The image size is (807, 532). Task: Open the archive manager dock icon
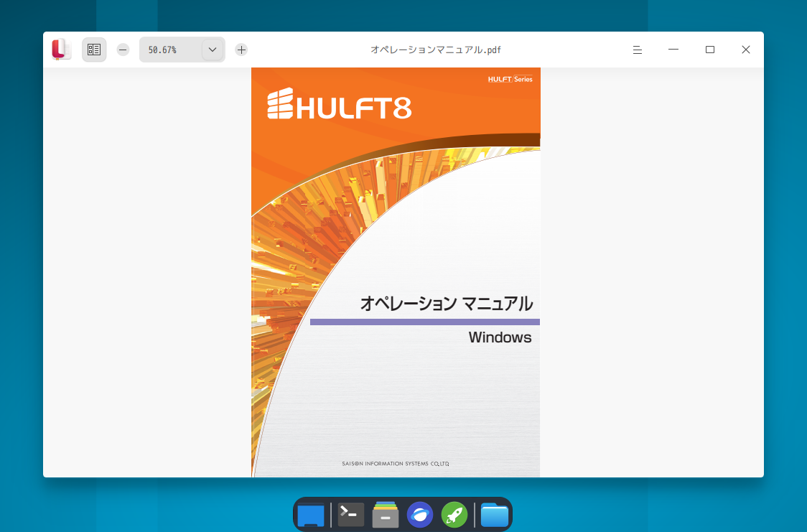tap(386, 515)
